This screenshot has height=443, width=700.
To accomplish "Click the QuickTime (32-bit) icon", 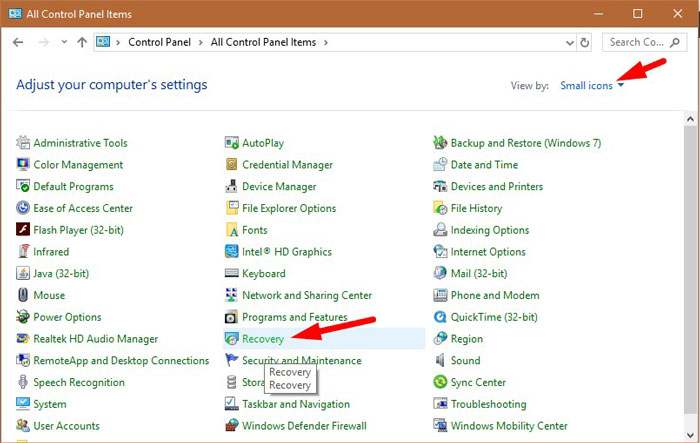I will [x=440, y=317].
